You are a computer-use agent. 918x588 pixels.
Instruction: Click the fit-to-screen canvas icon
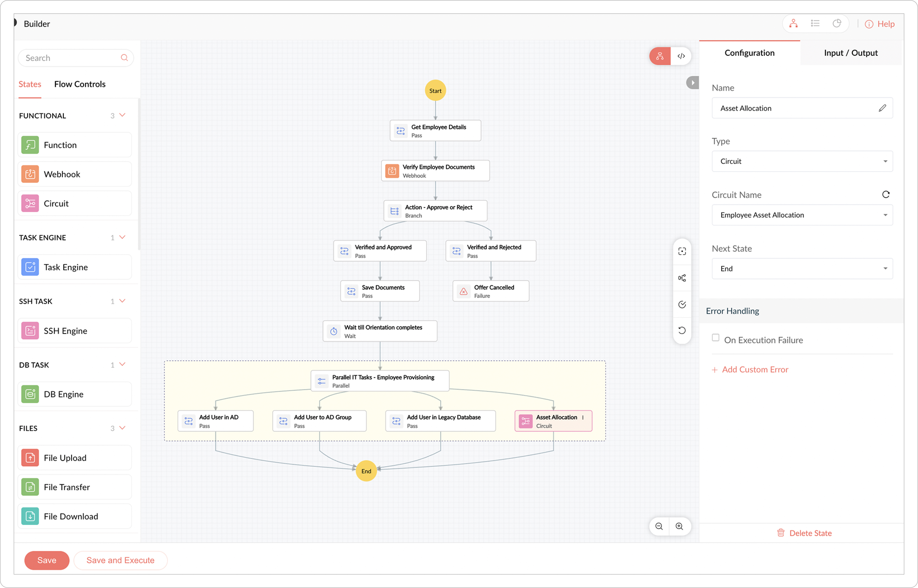(682, 251)
